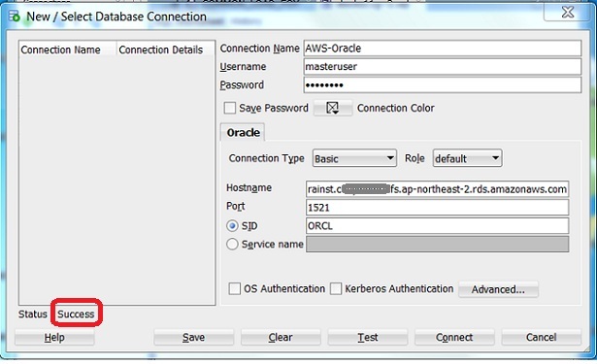Click into the Password field

(443, 84)
